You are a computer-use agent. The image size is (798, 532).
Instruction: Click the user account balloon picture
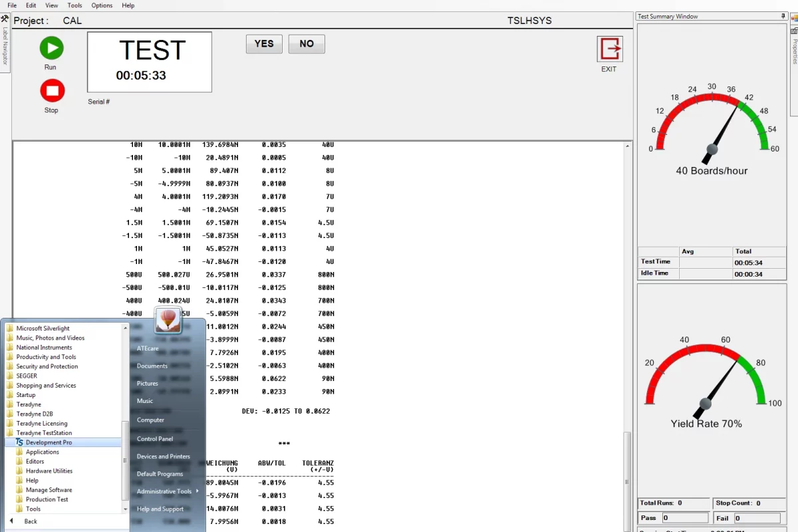coord(168,320)
